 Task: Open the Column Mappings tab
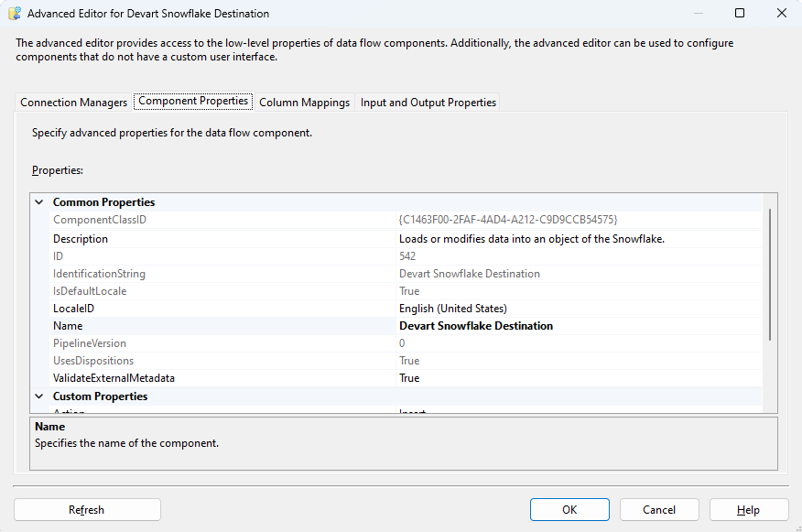304,103
